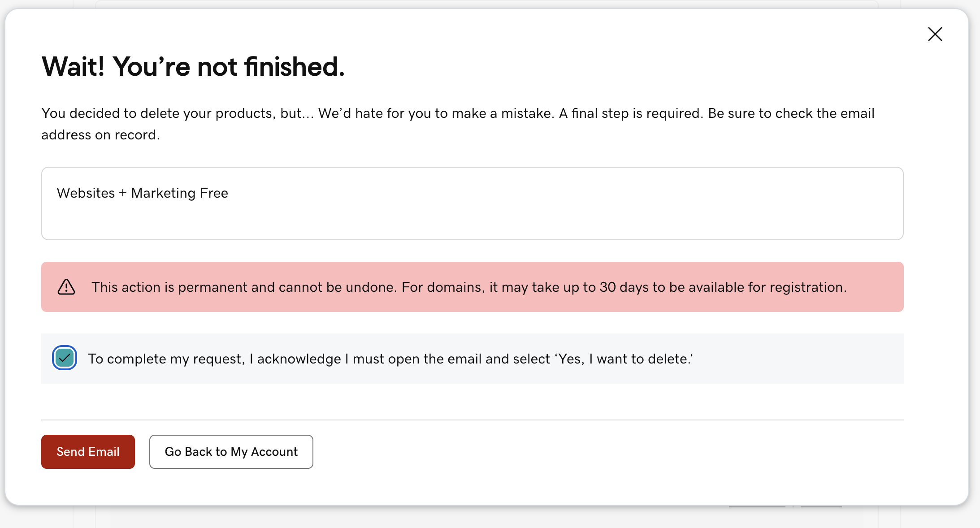Choose Go Back to My Account

coord(231,452)
